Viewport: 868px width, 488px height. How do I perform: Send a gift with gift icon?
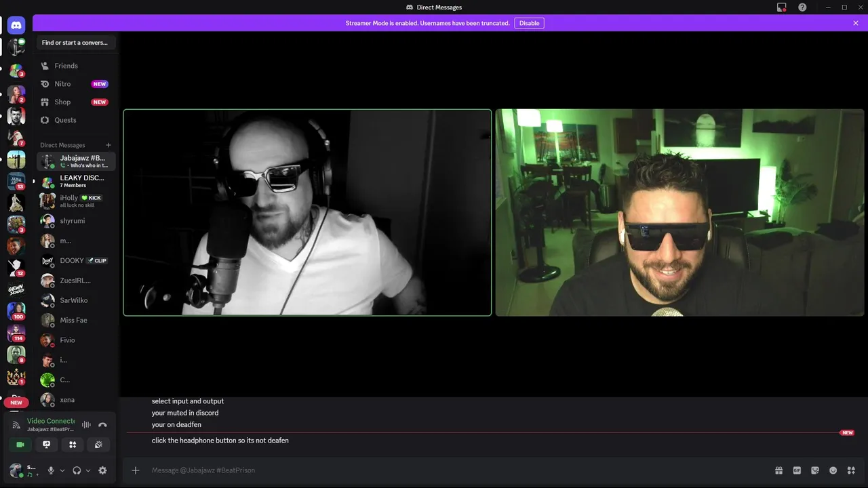(x=778, y=470)
